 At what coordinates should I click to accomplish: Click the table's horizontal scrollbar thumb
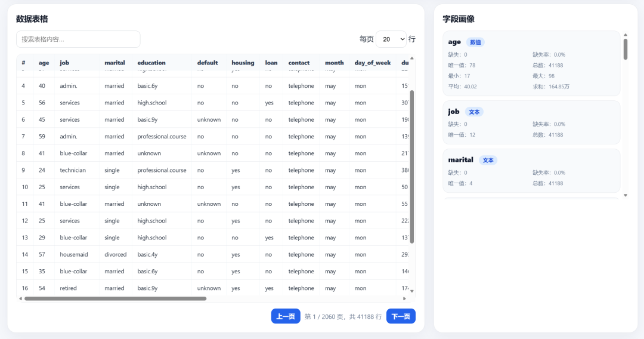116,299
